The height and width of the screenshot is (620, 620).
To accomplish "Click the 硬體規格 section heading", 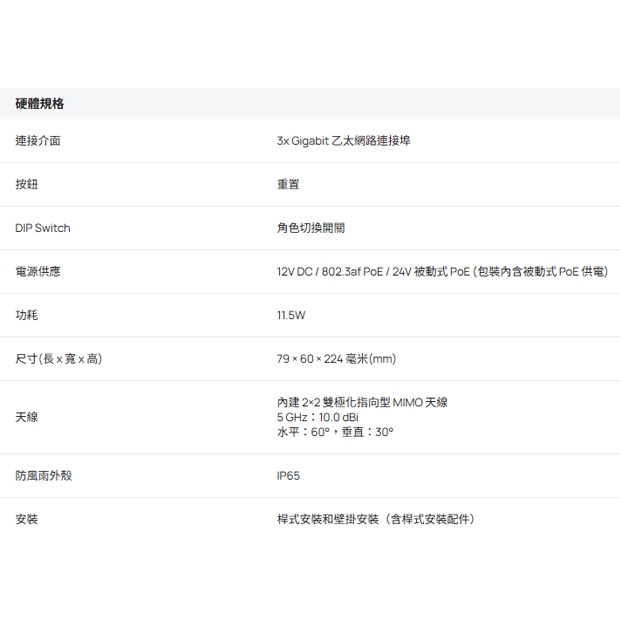I will click(40, 104).
